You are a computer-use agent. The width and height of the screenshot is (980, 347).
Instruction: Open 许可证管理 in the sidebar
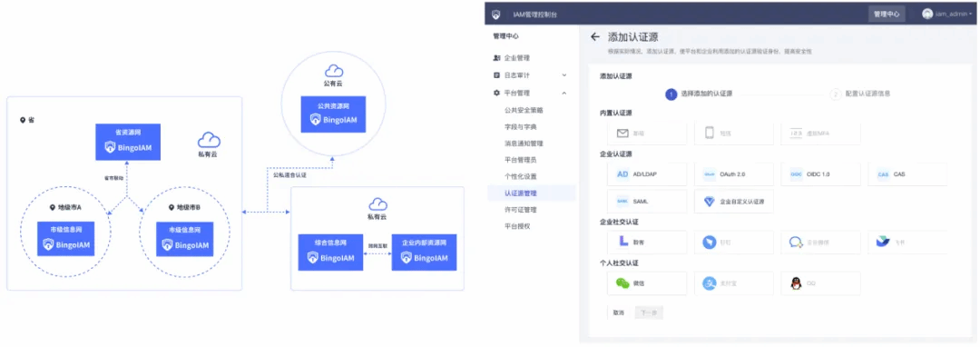click(x=520, y=210)
